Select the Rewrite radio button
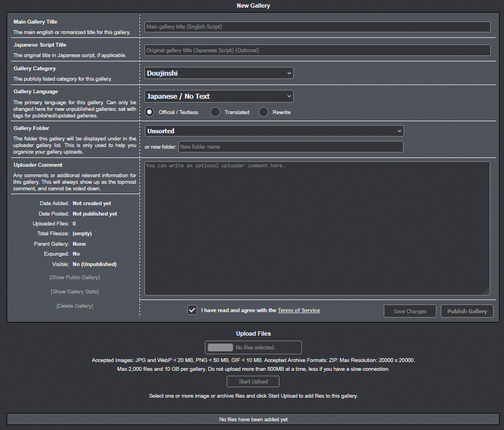Image resolution: width=504 pixels, height=430 pixels. (x=264, y=112)
